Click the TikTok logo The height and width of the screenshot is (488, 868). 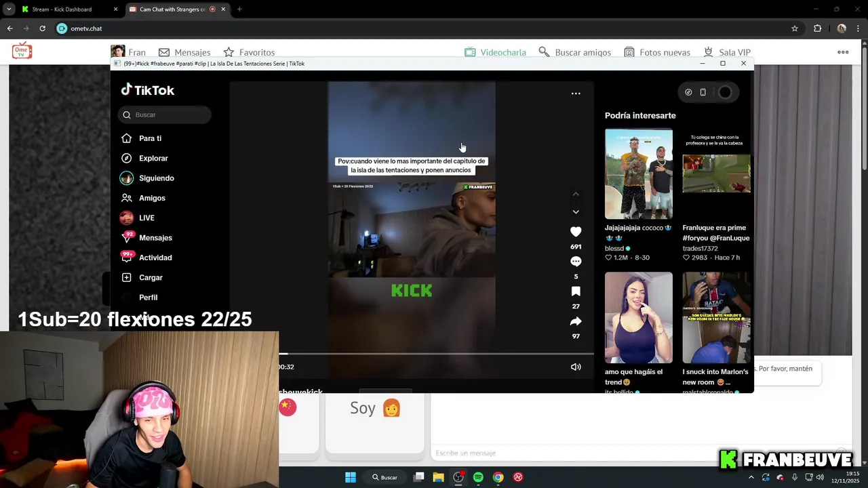pyautogui.click(x=147, y=90)
